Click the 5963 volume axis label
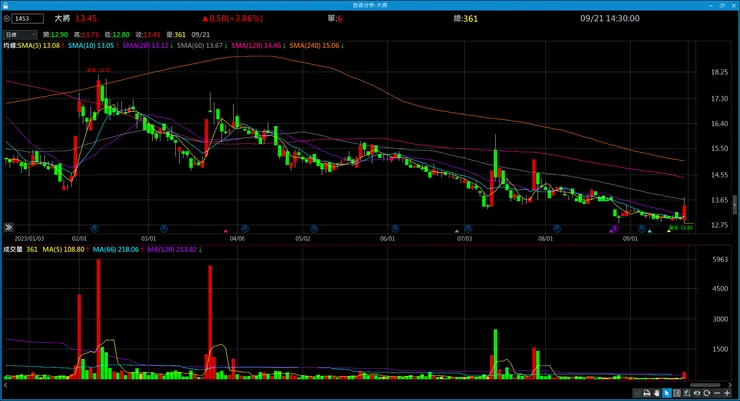This screenshot has width=740, height=401. [x=720, y=259]
